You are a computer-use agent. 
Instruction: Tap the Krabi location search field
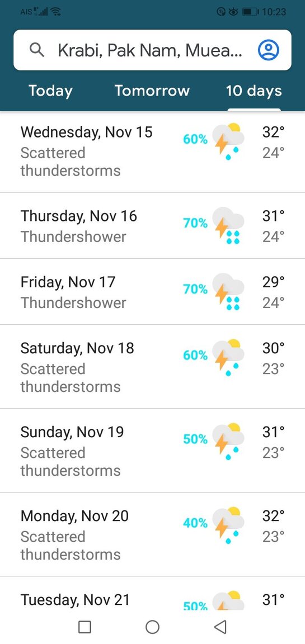[x=152, y=50]
